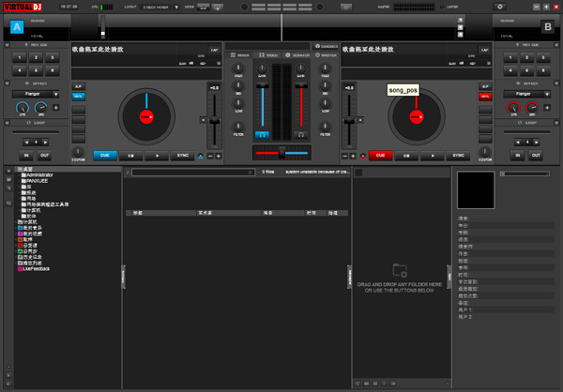This screenshot has width=563, height=392.
Task: Click hot cue pad 1 on deck A
Action: [18, 58]
